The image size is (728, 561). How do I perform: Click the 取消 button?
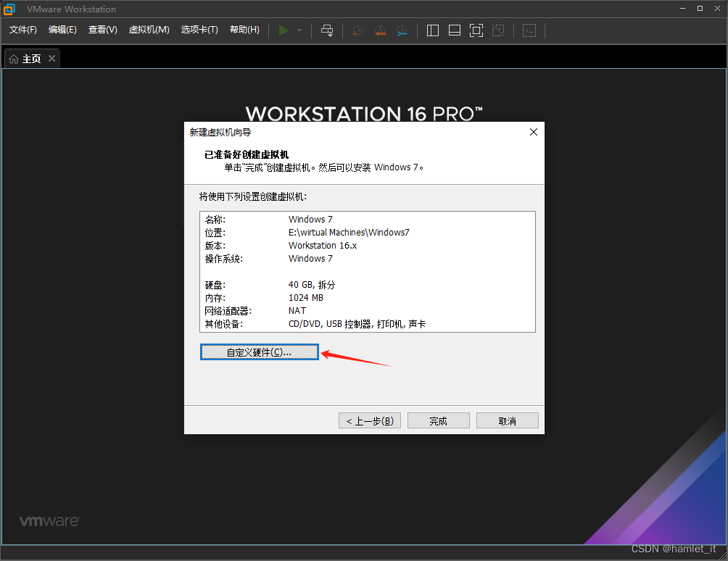pos(508,421)
